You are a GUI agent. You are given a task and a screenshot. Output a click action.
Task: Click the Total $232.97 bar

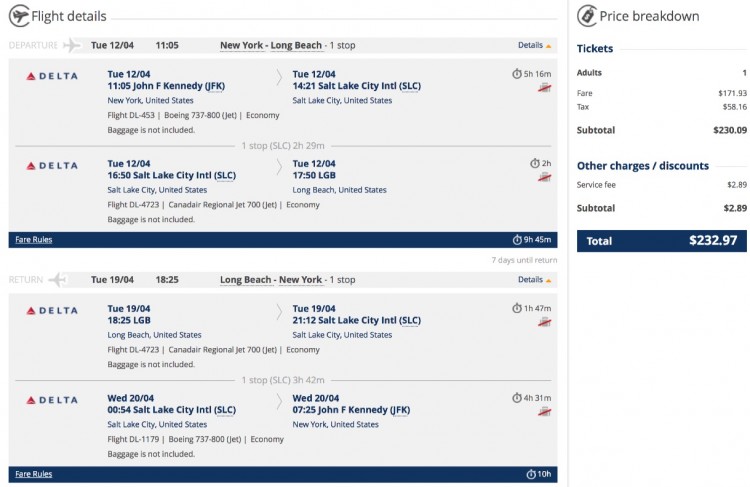pos(662,241)
